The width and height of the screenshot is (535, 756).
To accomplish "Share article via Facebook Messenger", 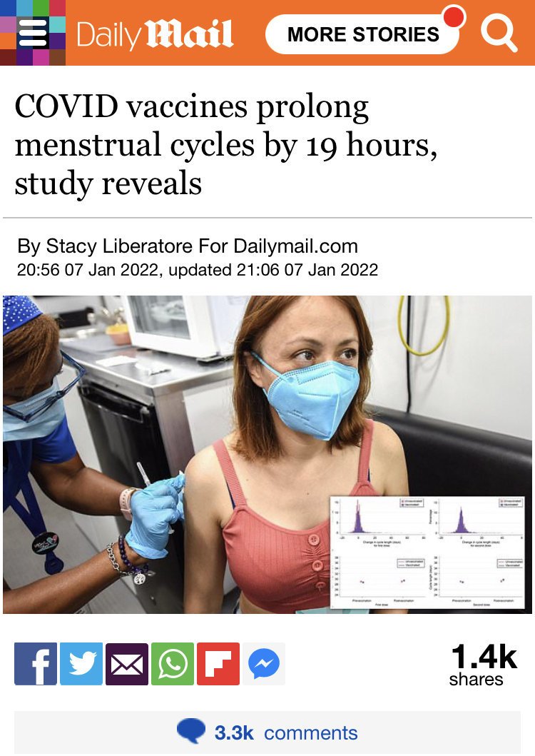I will [264, 664].
